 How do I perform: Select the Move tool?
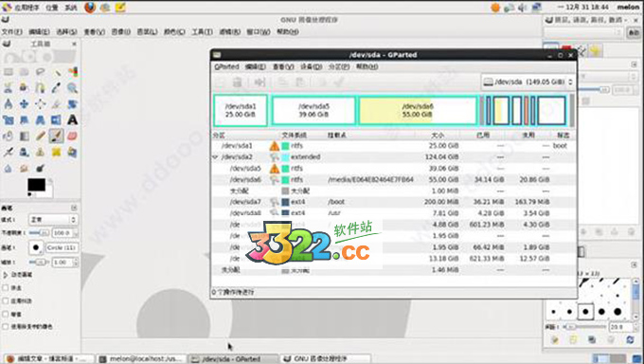pos(25,103)
